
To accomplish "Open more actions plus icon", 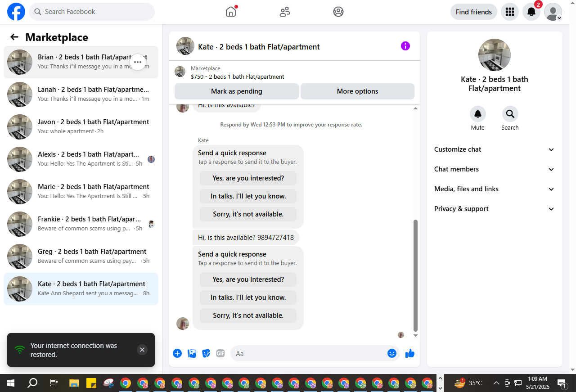I will click(x=177, y=353).
